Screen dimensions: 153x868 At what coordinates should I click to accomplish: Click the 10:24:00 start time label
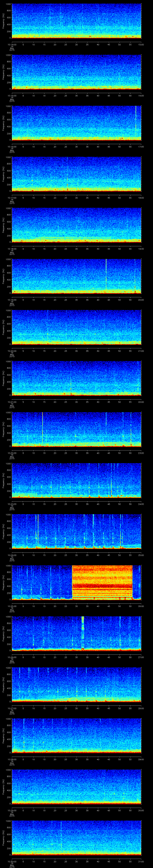[12, 555]
